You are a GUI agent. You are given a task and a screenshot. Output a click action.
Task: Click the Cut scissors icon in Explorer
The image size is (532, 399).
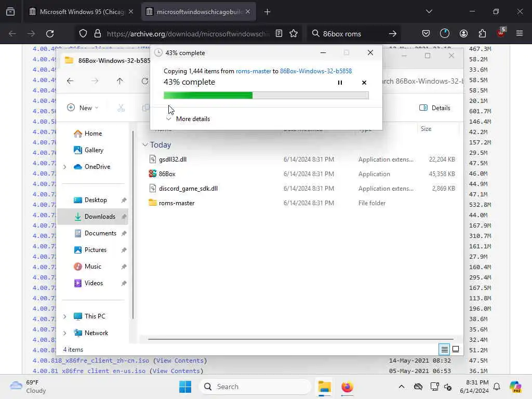121,108
